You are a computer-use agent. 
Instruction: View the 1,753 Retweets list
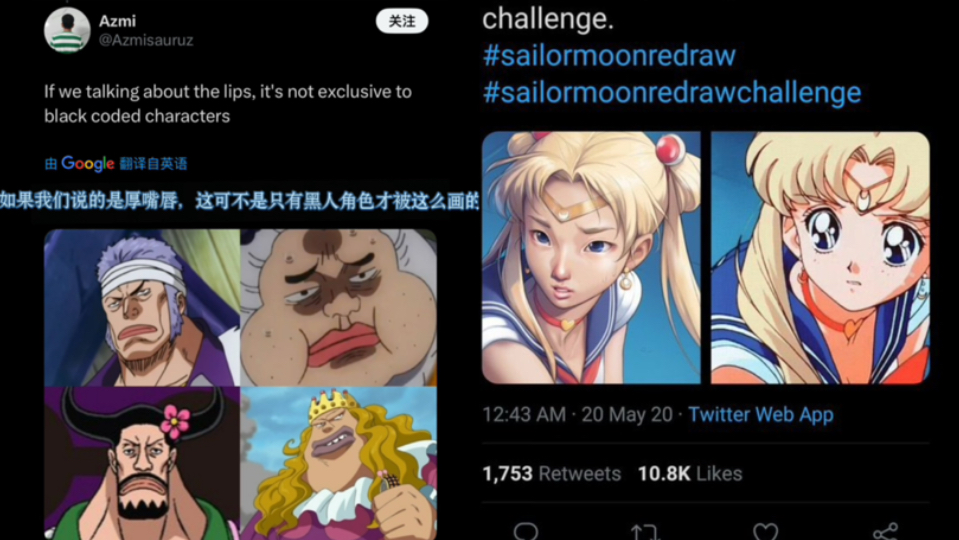[x=552, y=474]
